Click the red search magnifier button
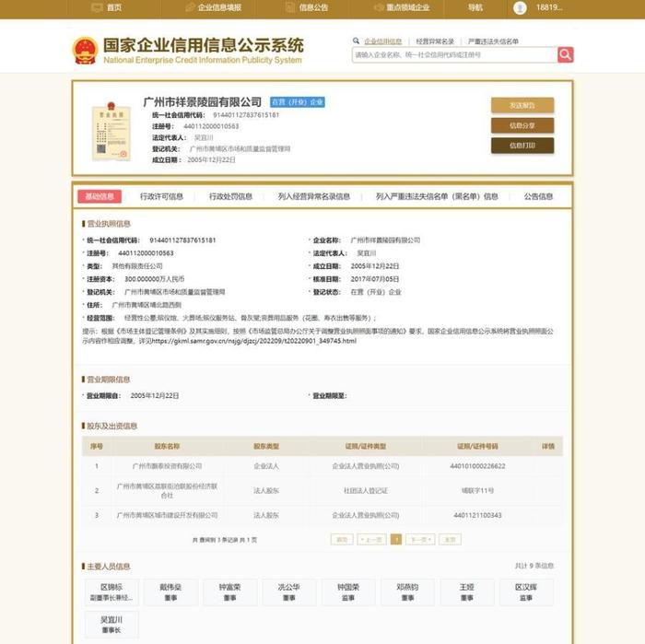Screen dimensions: 645x644 coord(565,54)
